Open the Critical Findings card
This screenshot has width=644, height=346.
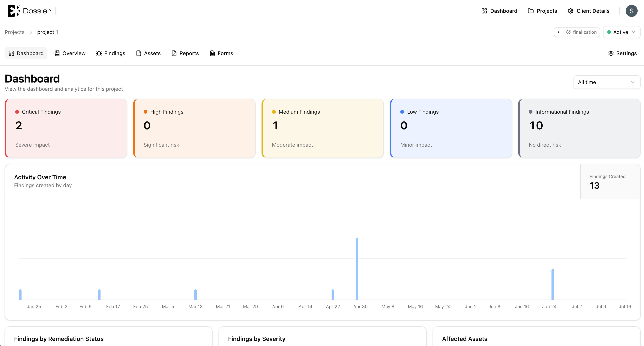click(x=66, y=128)
